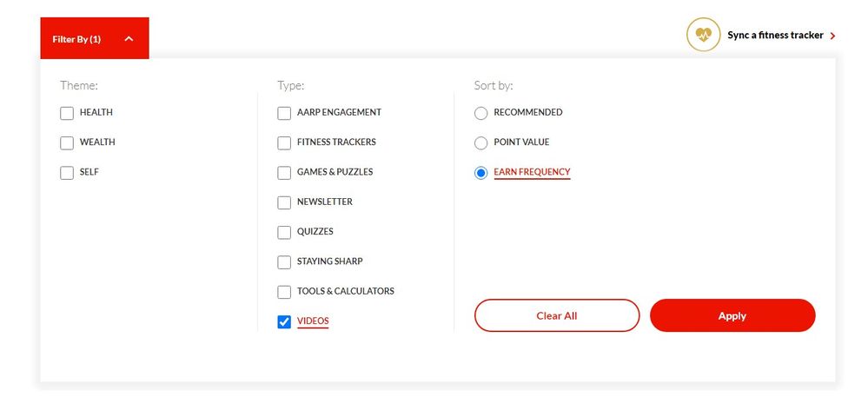The image size is (868, 397).
Task: Click the red arrow beside Sync a fitness tracker
Action: (833, 36)
